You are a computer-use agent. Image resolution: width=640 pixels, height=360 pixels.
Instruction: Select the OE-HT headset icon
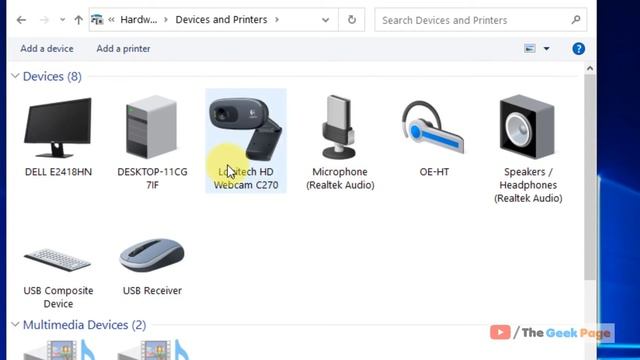click(x=433, y=127)
